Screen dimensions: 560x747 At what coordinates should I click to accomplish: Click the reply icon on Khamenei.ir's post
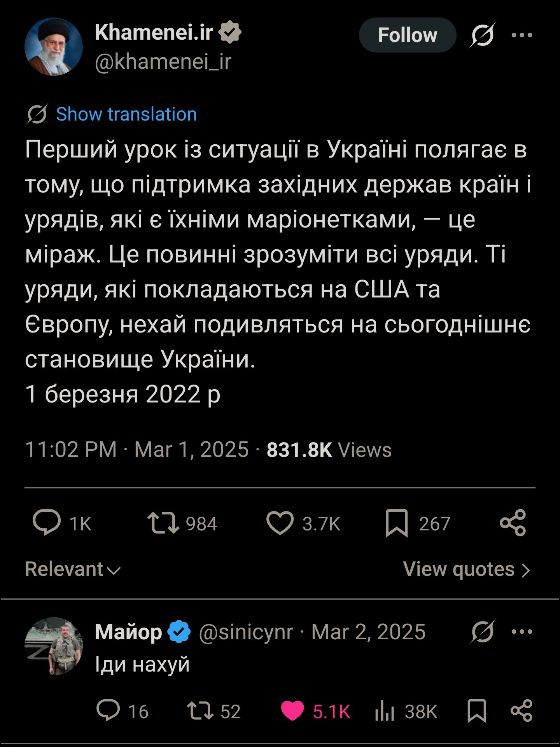47,523
